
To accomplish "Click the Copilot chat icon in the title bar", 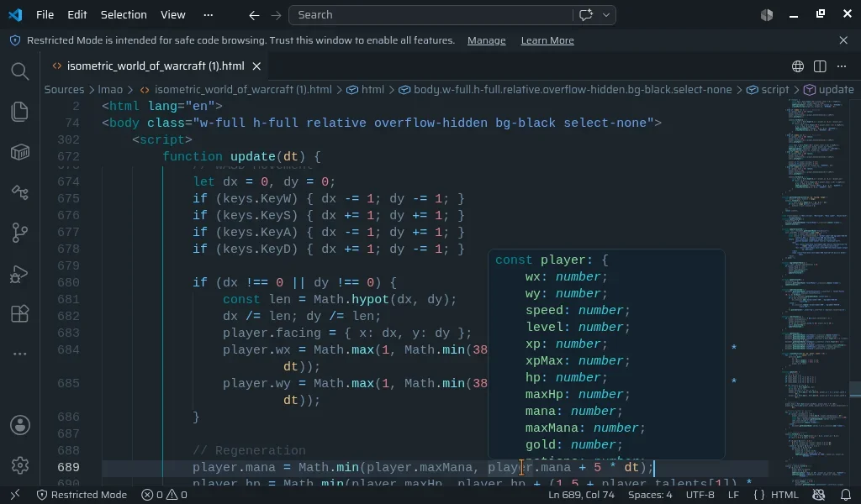I will [586, 15].
